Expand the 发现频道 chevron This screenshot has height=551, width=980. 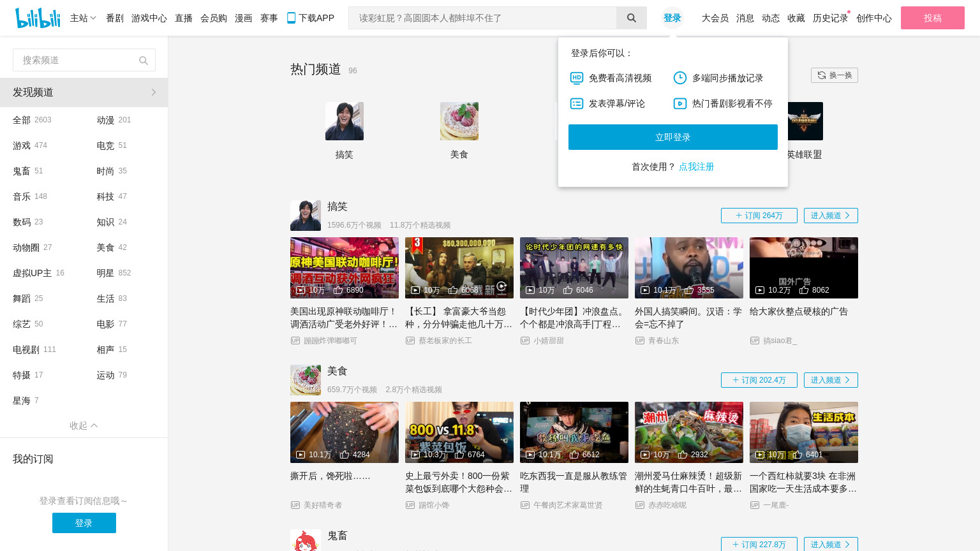[154, 92]
